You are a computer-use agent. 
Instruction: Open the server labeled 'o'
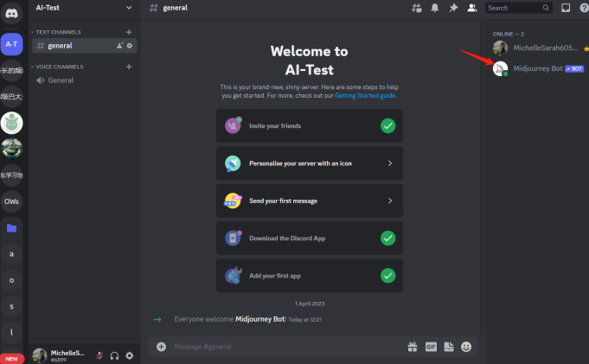[x=11, y=280]
